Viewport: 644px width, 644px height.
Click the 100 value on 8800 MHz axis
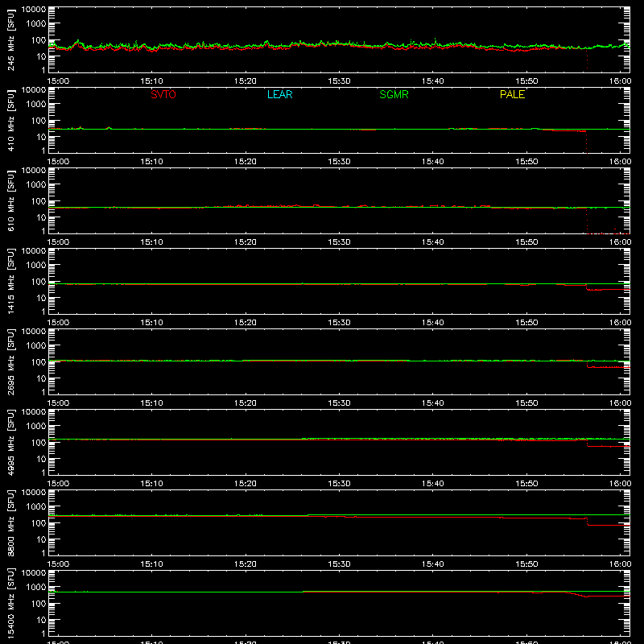(x=39, y=523)
